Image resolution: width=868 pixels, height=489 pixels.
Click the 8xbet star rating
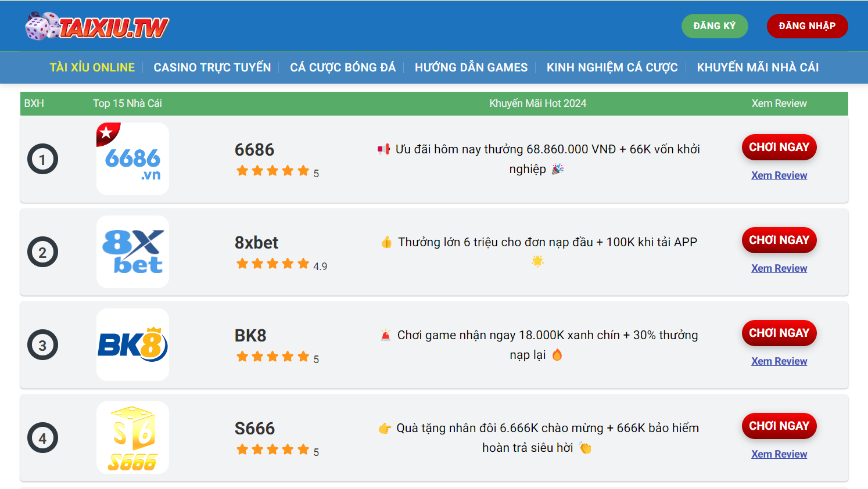[273, 264]
